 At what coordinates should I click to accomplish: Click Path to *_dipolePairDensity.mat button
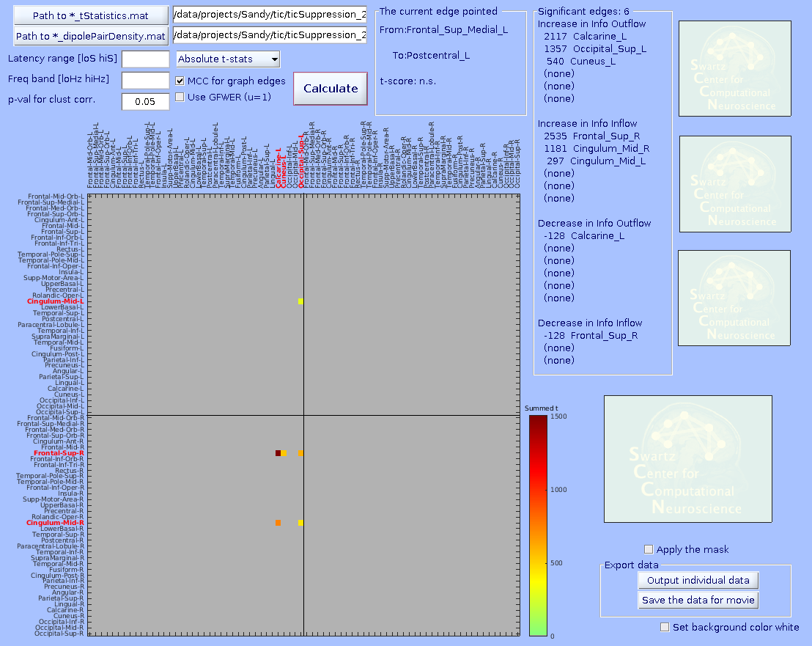(90, 36)
